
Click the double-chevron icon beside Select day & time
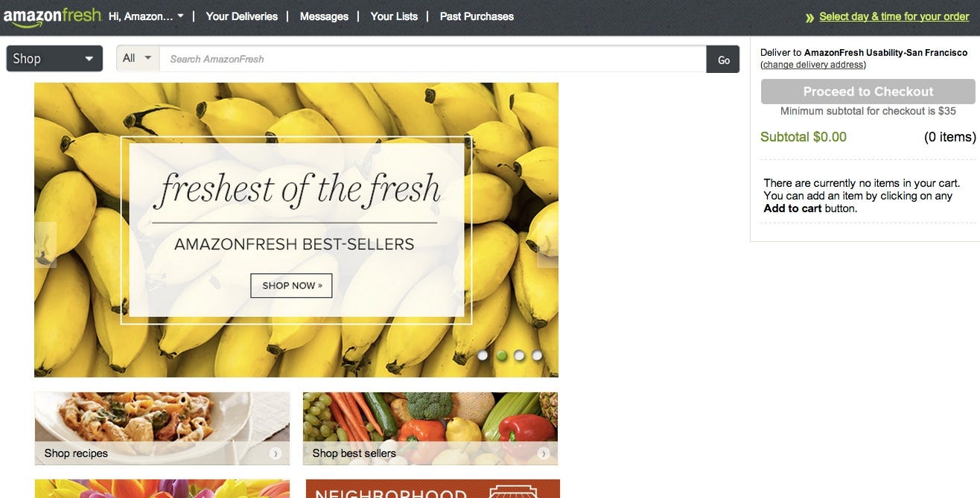pos(809,17)
